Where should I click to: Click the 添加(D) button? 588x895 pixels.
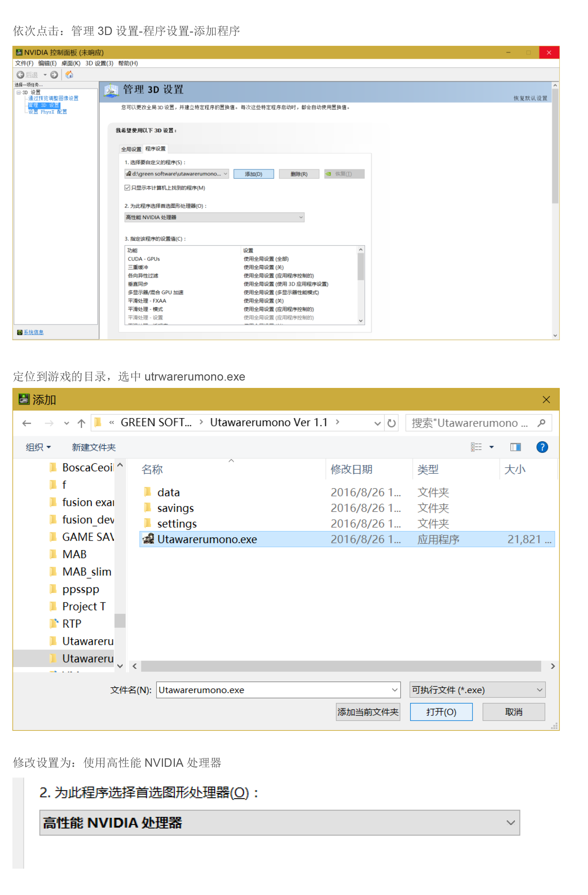pos(254,174)
